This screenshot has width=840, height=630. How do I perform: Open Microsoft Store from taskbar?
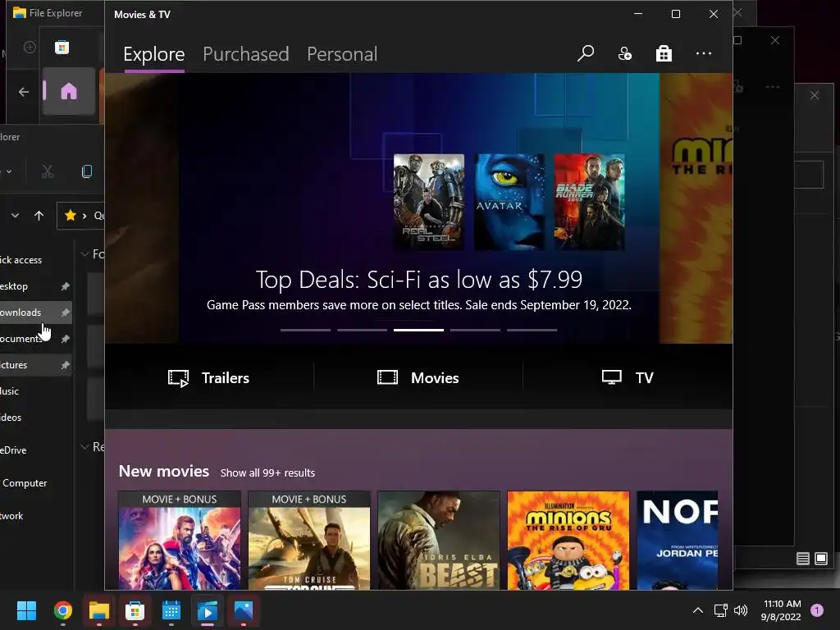(x=135, y=610)
